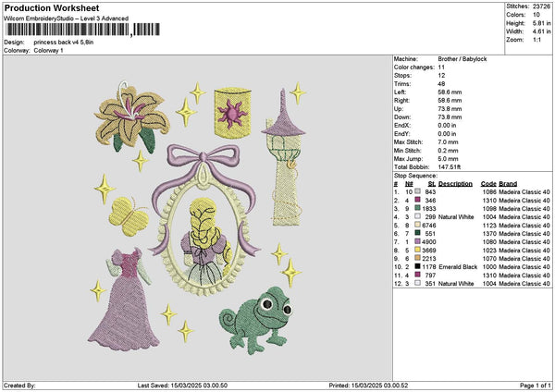Click the Natural White swatch with 299 stitches
555x392 pixels.
pos(418,216)
